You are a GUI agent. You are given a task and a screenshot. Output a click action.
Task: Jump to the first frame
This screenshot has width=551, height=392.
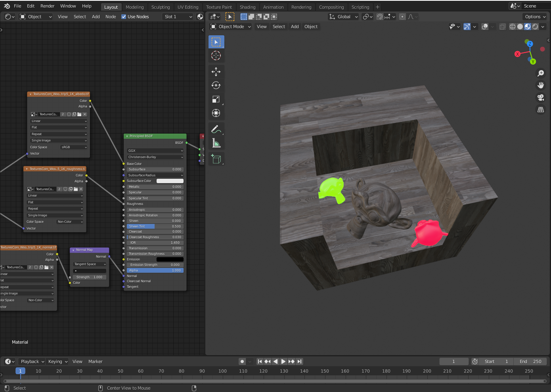pos(260,361)
